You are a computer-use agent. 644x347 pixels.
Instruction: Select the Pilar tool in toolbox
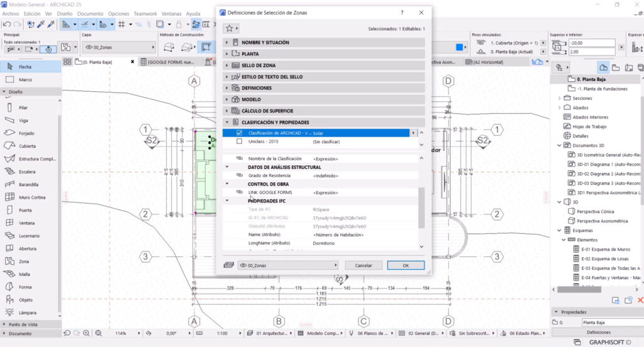click(x=23, y=107)
